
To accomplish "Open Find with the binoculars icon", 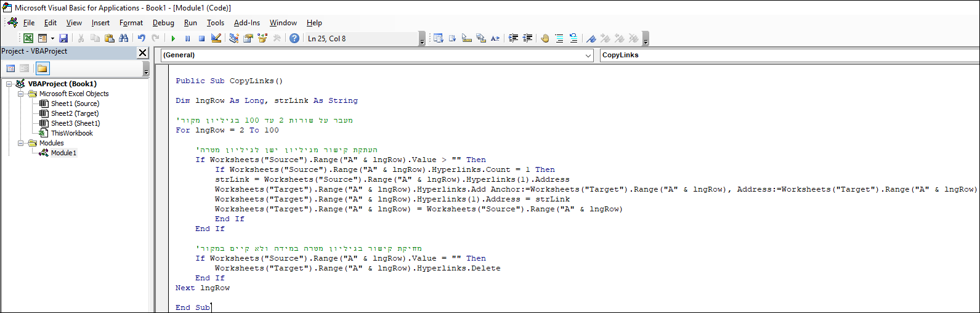I will pyautogui.click(x=124, y=38).
